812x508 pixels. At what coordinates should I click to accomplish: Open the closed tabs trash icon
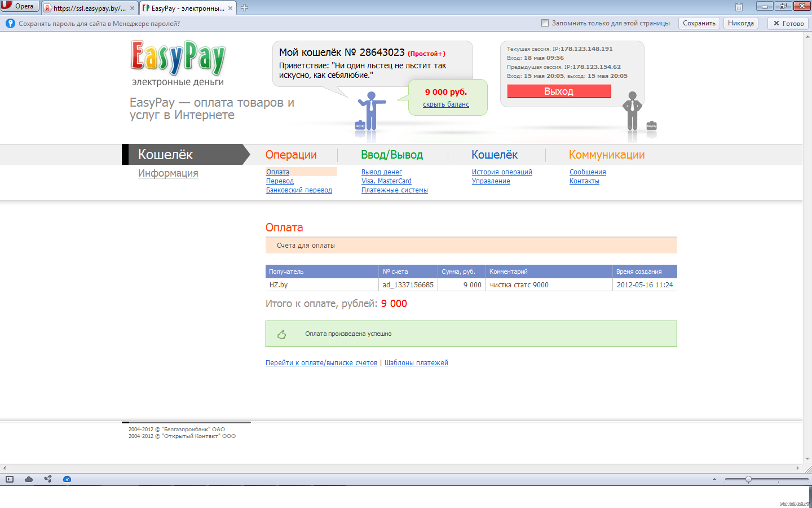(x=739, y=7)
